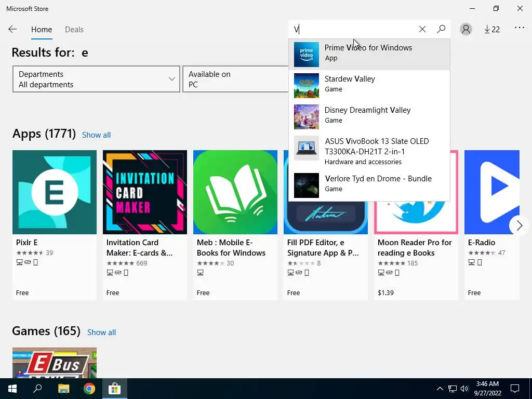Open the See more ellipsis menu
Screen dimensions: 532x399
coord(519,28)
